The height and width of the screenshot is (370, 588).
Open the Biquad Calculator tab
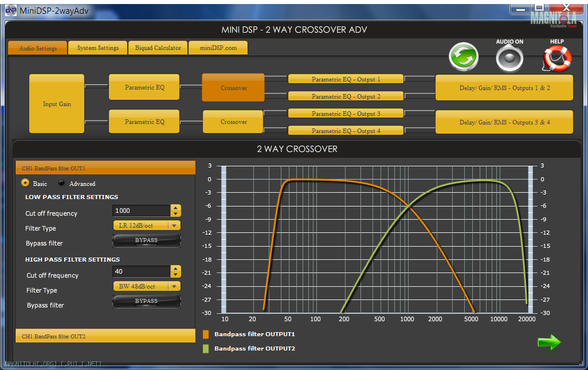pos(158,48)
